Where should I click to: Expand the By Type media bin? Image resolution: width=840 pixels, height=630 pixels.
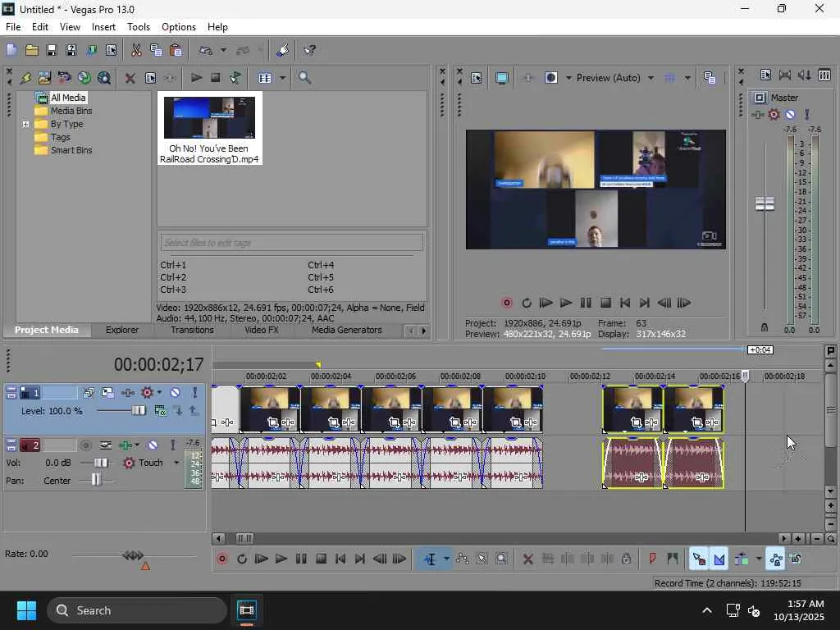pyautogui.click(x=25, y=125)
